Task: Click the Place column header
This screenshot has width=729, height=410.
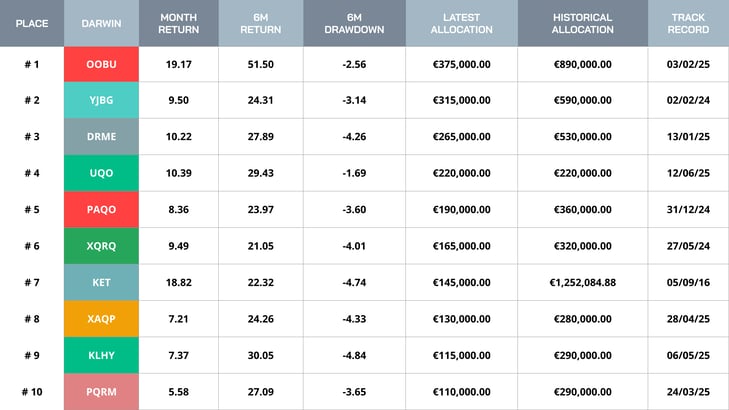Action: tap(32, 23)
